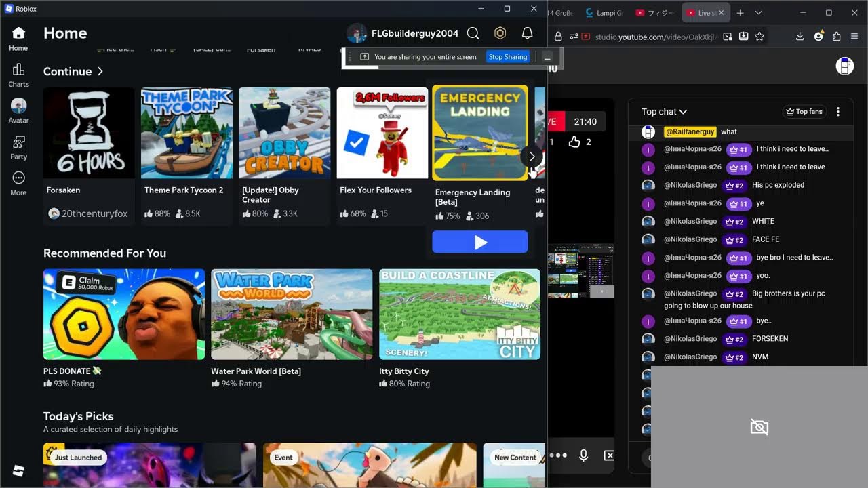Click the picture-in-picture icon in address bar
Viewport: 868px width, 488px height.
pos(728,37)
